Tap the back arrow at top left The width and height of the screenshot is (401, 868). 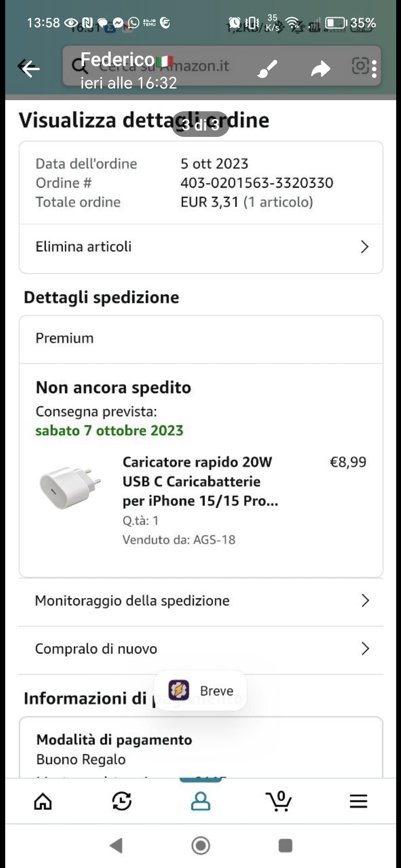pyautogui.click(x=30, y=69)
